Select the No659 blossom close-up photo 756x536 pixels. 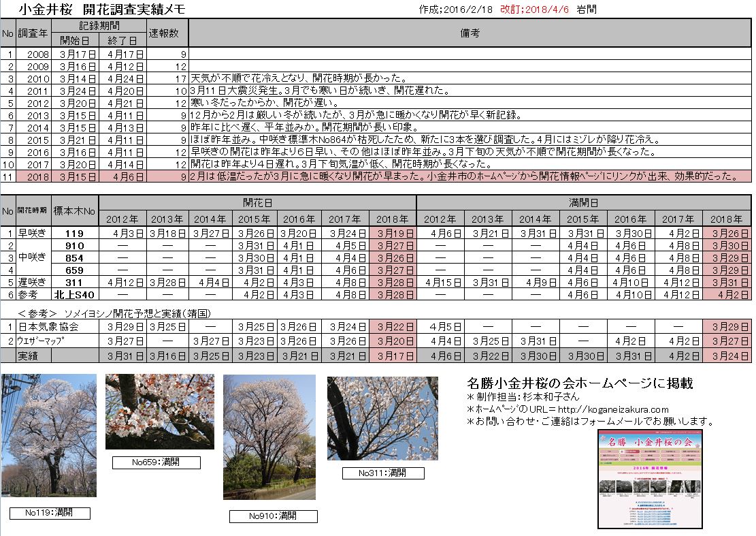(159, 411)
